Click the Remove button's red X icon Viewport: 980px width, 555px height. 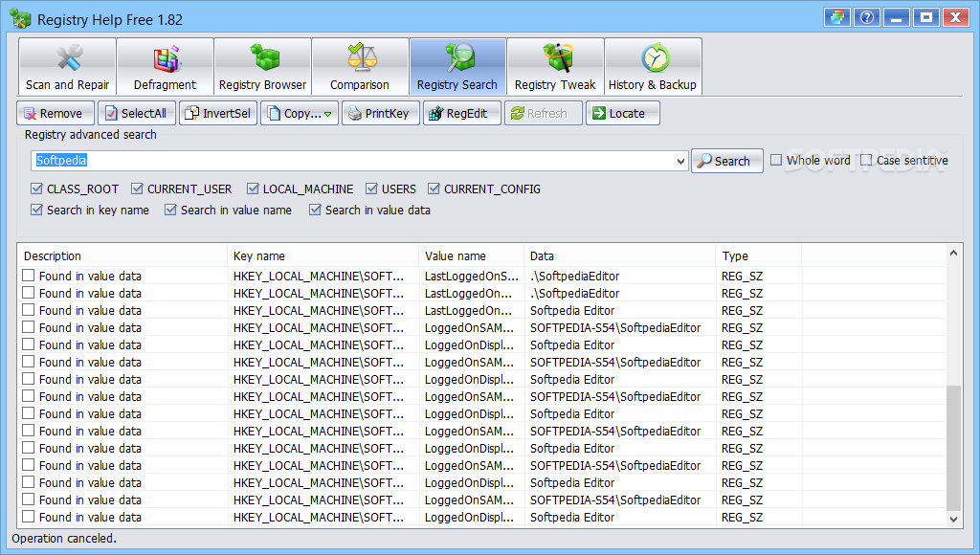(30, 114)
